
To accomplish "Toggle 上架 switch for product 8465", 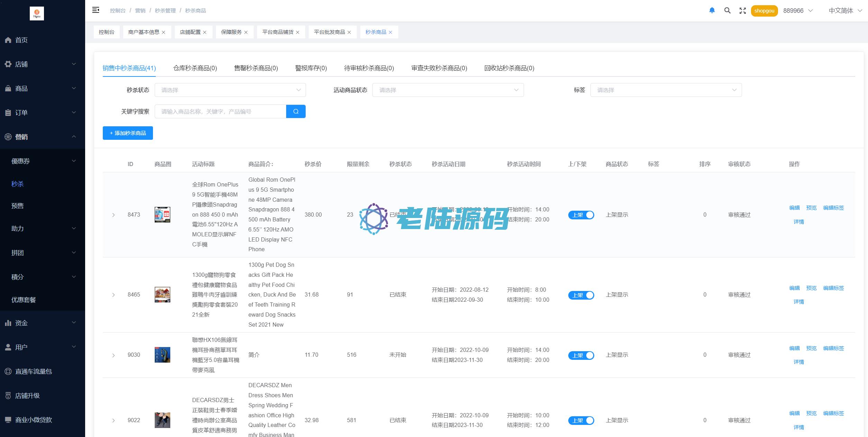I will [x=581, y=295].
